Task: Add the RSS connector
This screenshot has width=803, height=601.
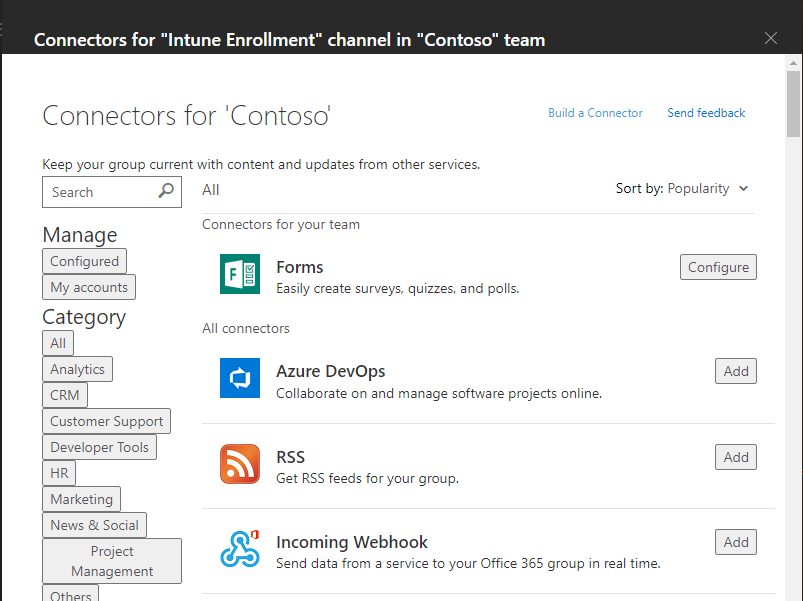Action: click(735, 457)
